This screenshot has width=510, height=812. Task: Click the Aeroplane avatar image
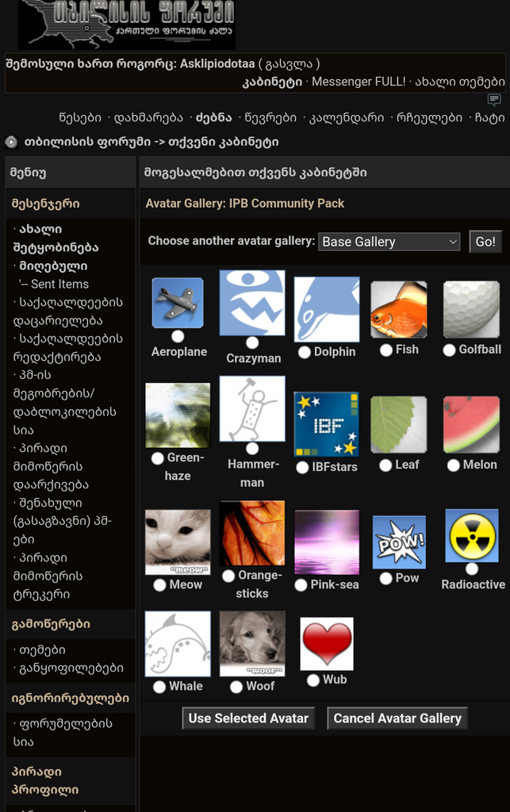(178, 303)
